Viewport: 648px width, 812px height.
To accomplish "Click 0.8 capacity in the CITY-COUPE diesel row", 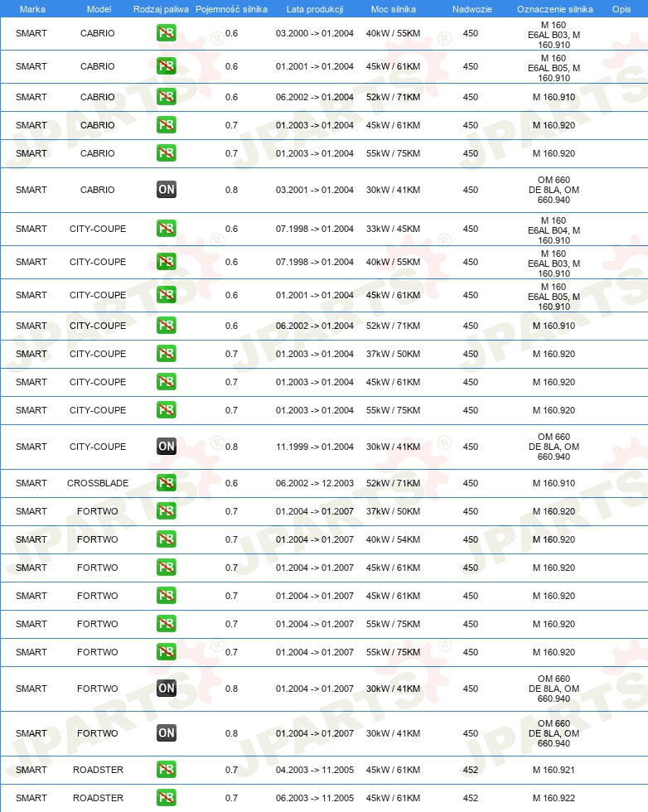I will (231, 447).
